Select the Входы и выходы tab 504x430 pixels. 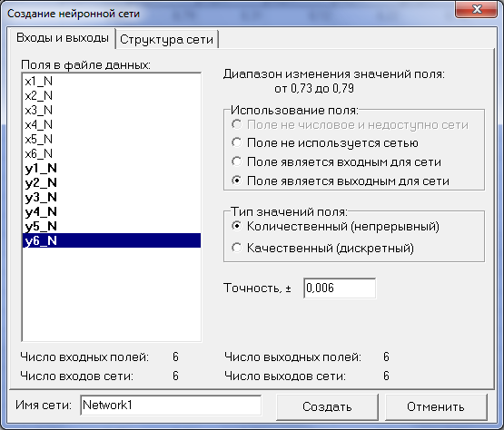(x=63, y=38)
